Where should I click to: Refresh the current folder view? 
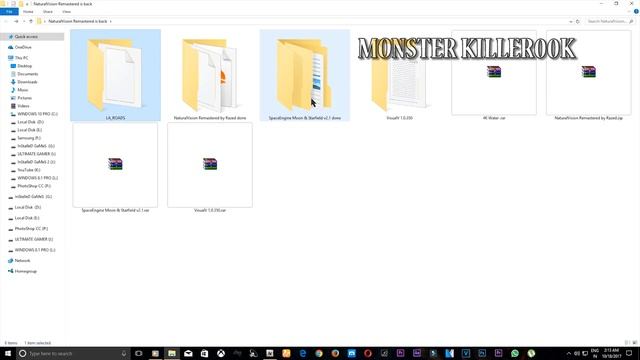578,21
